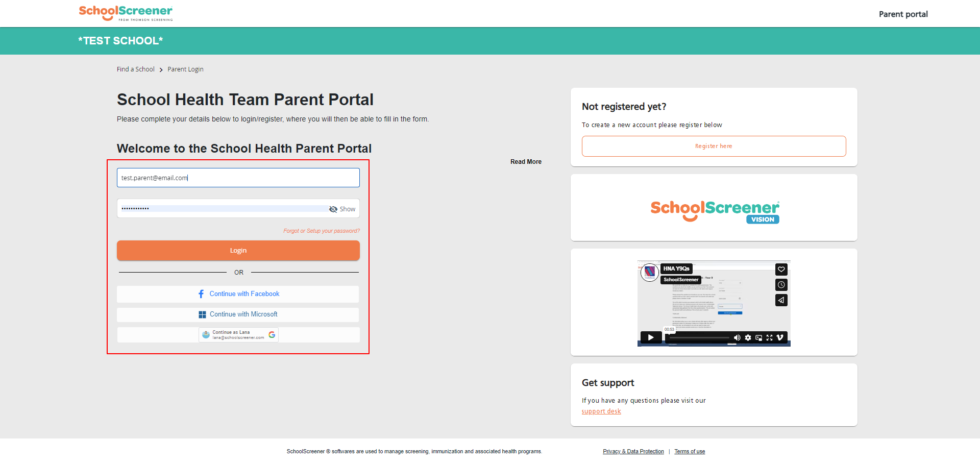Viewport: 980px width, 465px height.
Task: Seek within the video progress bar
Action: (x=699, y=338)
